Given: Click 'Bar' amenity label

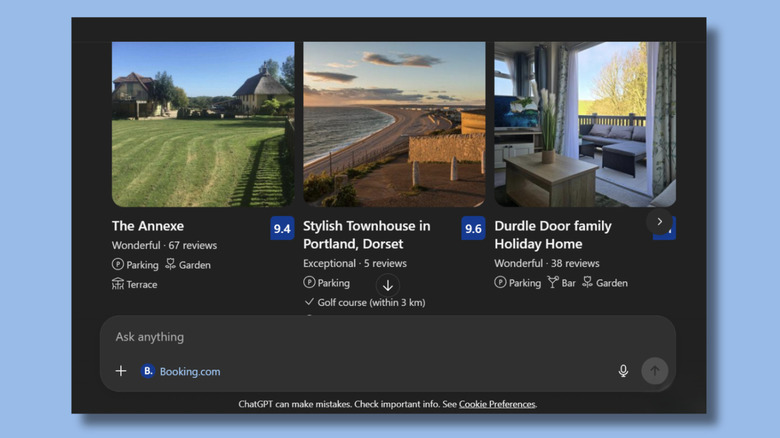Looking at the screenshot, I should pyautogui.click(x=568, y=283).
